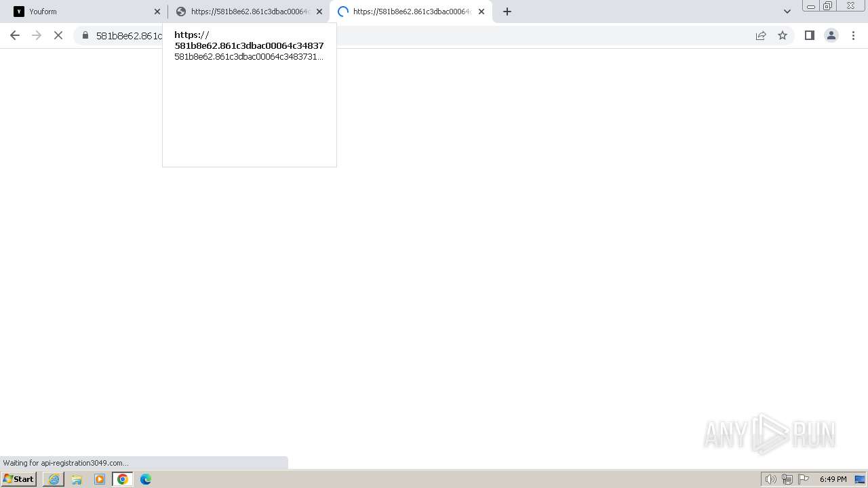Screen dimensions: 868x488
Task: Click the Youform tab favicon
Action: 19,12
